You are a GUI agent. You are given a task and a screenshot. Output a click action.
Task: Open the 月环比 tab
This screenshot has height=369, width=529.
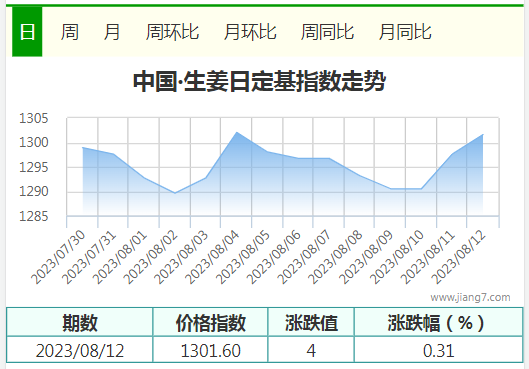250,32
